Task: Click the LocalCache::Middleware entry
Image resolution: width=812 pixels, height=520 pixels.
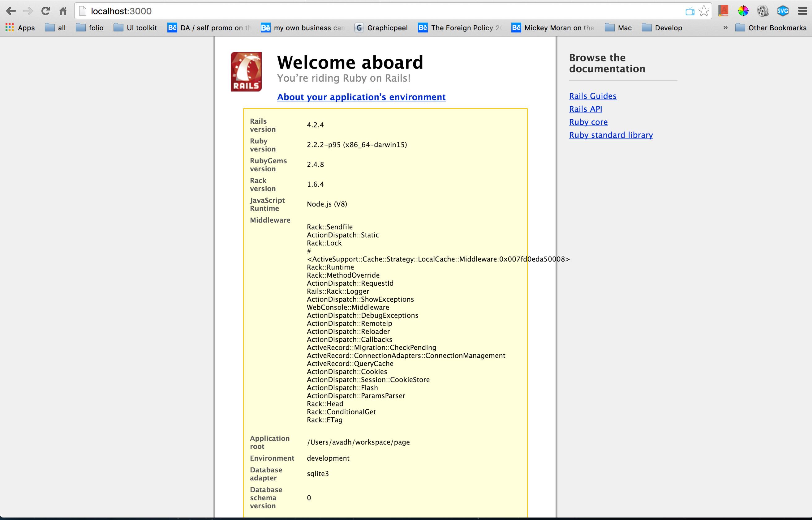Action: [438, 259]
